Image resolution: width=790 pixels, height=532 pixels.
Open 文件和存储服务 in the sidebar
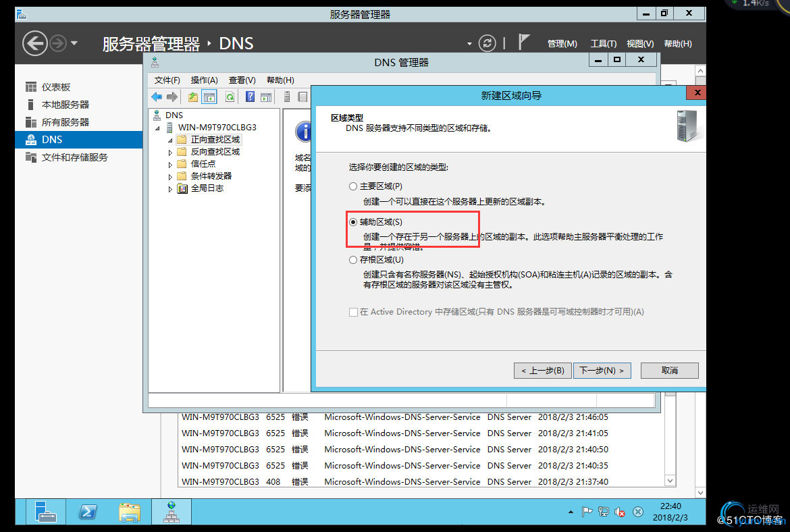(x=78, y=157)
